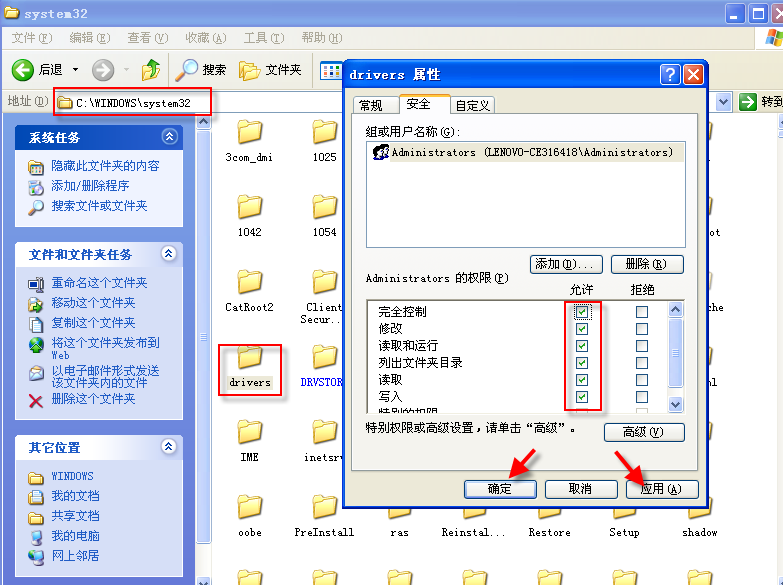
Task: Click the 应用(A) apply button
Action: click(x=662, y=489)
